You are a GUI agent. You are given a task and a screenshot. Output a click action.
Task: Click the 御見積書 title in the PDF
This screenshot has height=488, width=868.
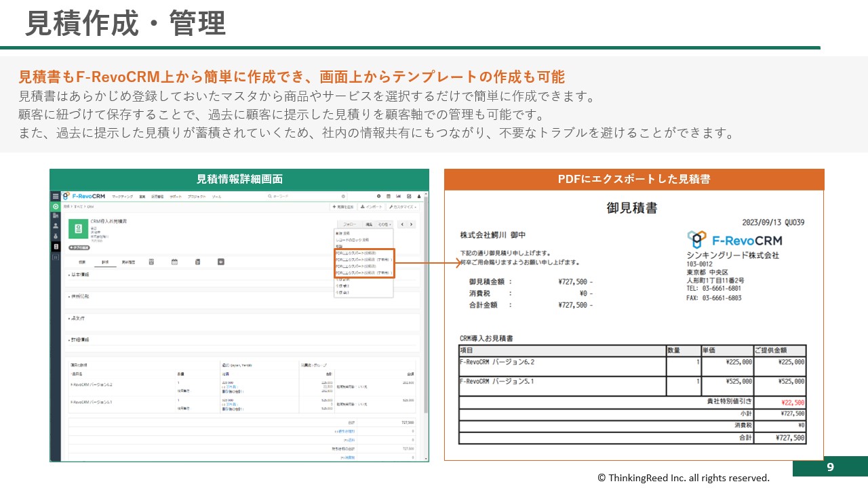tap(632, 208)
